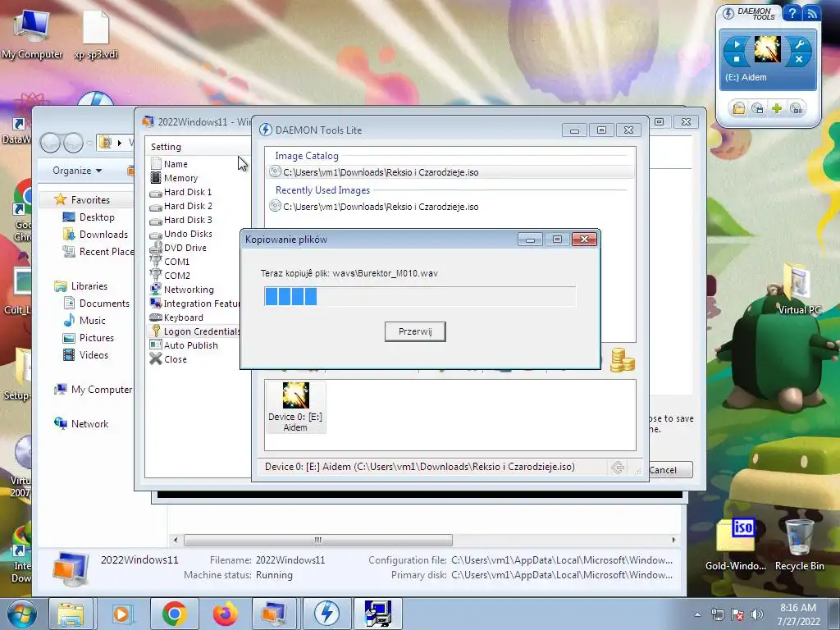This screenshot has height=630, width=840.
Task: Click the Libraries group in Explorer sidebar
Action: pos(81,286)
